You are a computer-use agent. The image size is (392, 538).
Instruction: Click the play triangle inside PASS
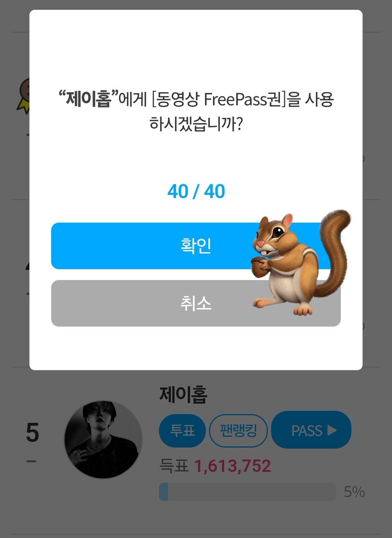(332, 430)
